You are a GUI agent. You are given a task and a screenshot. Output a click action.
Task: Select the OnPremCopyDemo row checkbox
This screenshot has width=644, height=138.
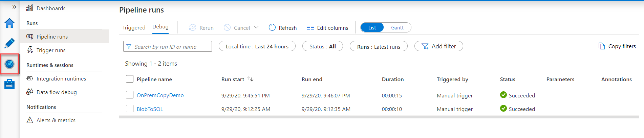click(x=130, y=95)
